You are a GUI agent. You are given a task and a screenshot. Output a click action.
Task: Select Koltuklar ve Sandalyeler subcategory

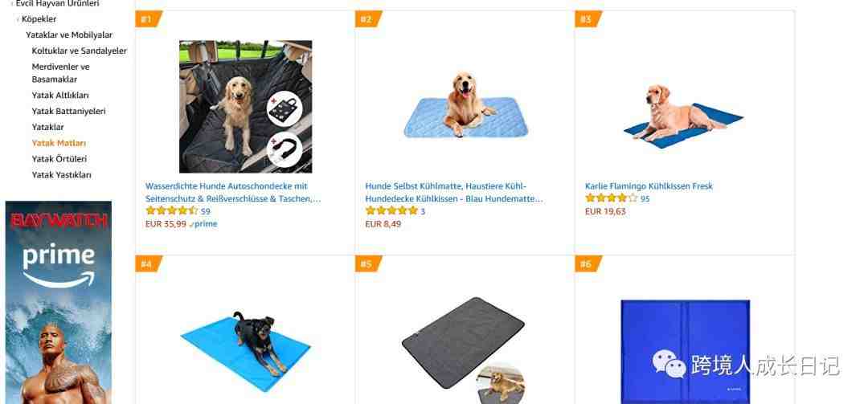pyautogui.click(x=79, y=51)
